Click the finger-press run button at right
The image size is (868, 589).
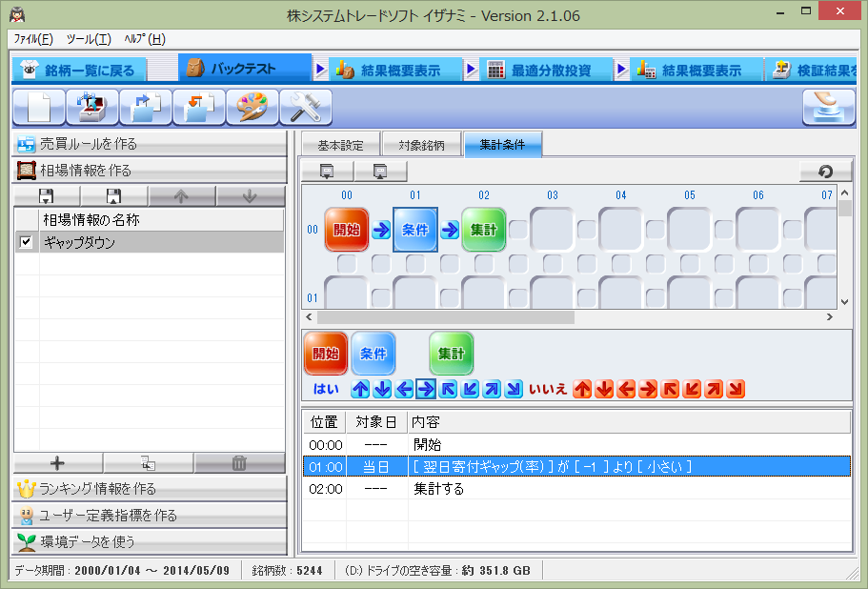click(x=829, y=107)
